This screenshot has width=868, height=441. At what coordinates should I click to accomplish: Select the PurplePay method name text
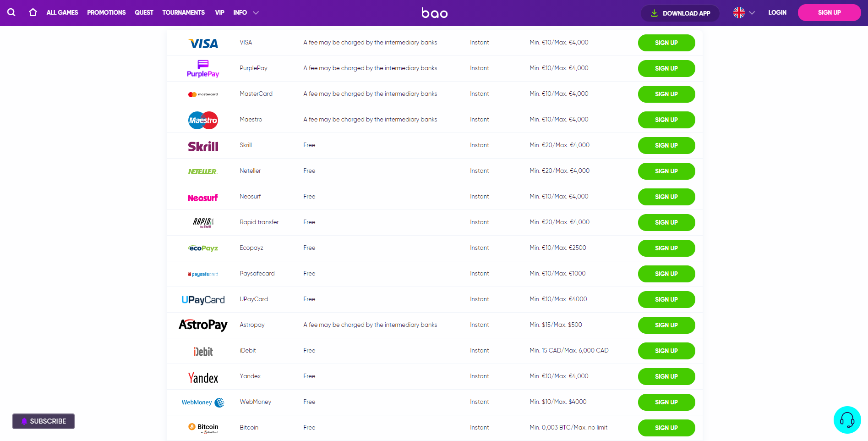(253, 68)
